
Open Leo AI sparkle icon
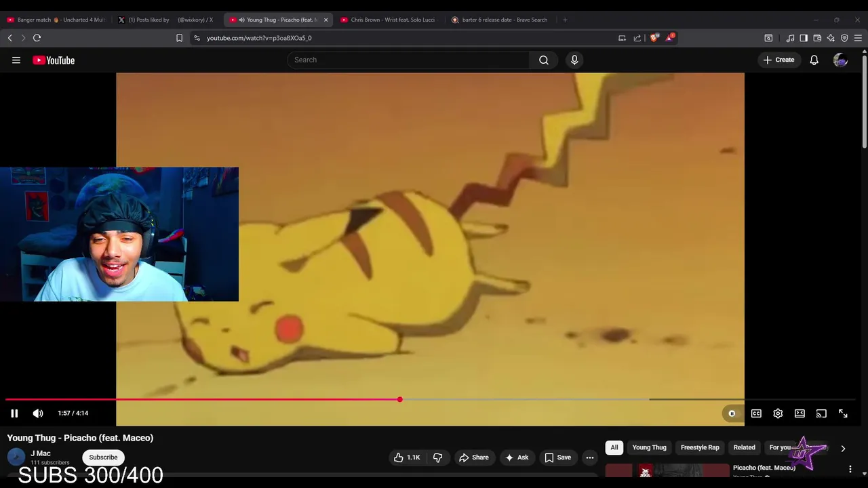point(831,38)
